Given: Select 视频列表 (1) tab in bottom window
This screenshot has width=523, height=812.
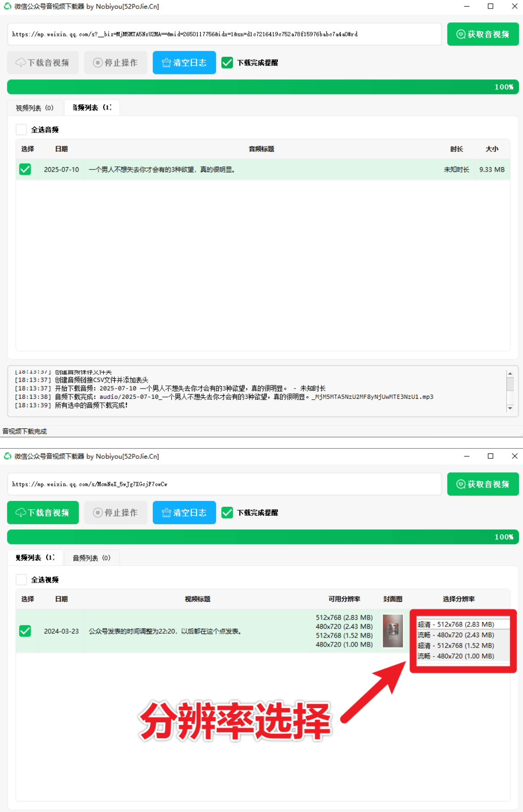Looking at the screenshot, I should [x=35, y=557].
